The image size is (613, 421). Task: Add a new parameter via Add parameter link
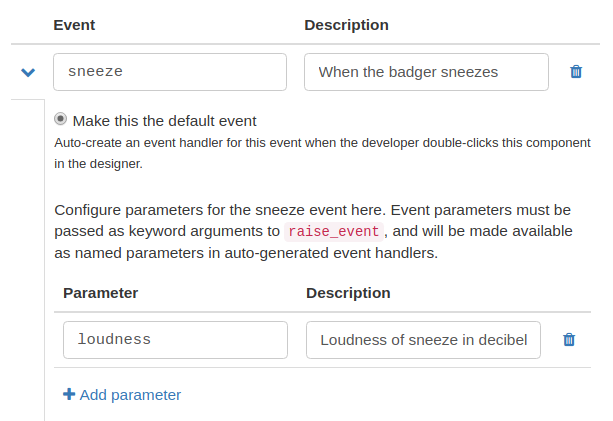click(122, 395)
